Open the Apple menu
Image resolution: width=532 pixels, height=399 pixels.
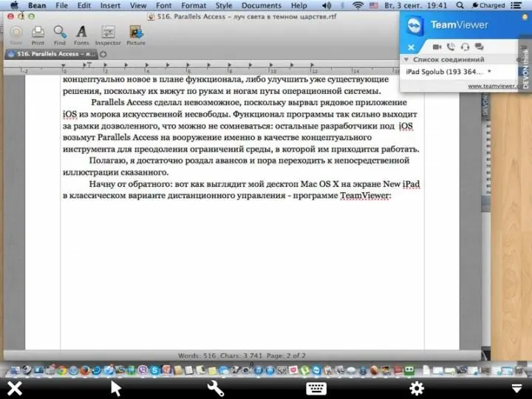[14, 5]
